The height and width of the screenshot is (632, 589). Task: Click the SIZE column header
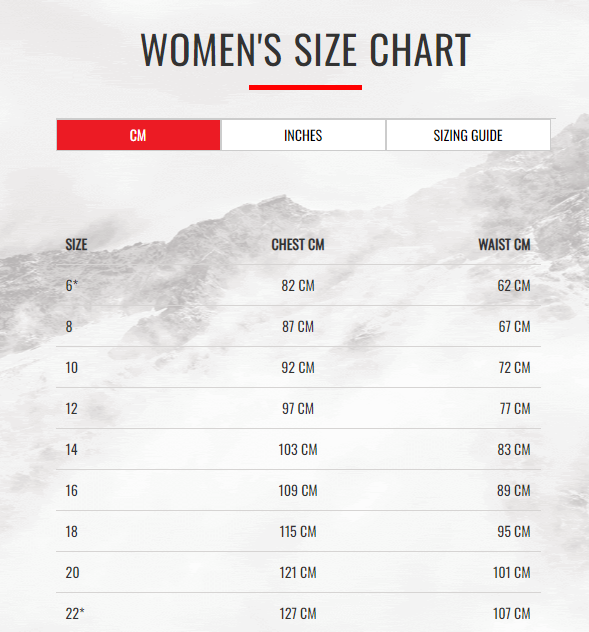(76, 245)
